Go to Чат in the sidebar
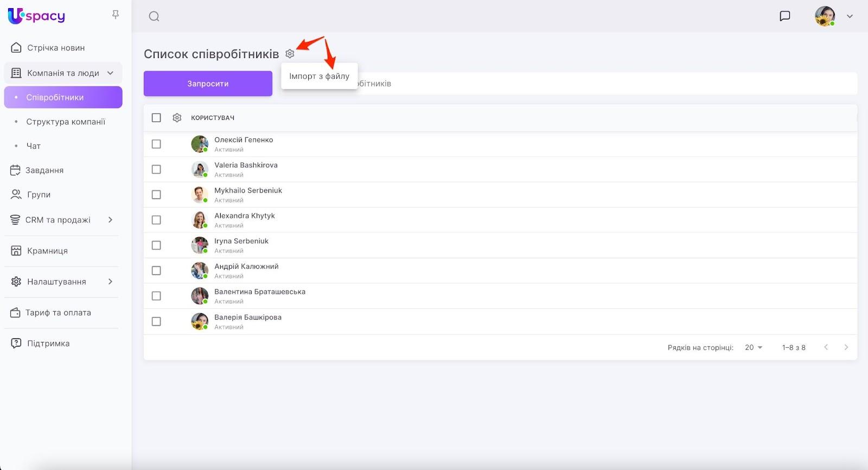The height and width of the screenshot is (470, 868). [34, 146]
